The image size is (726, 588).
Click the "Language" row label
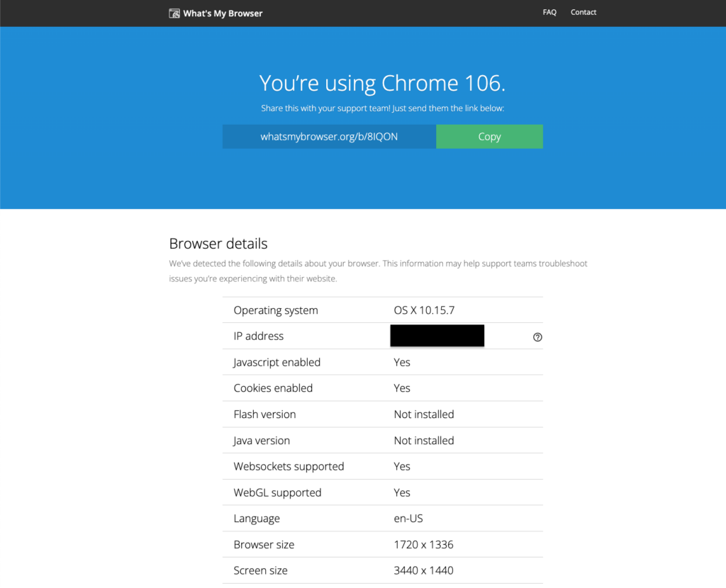click(257, 519)
